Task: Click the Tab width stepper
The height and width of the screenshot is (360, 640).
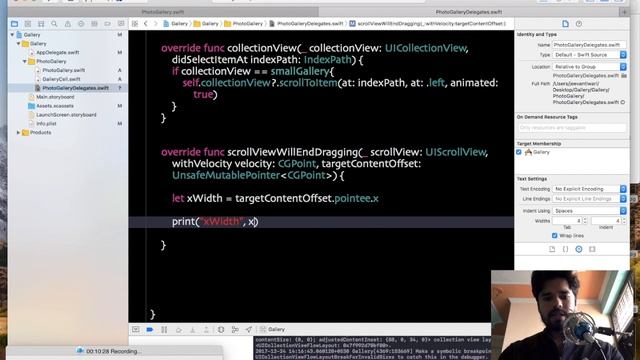Action: point(585,221)
